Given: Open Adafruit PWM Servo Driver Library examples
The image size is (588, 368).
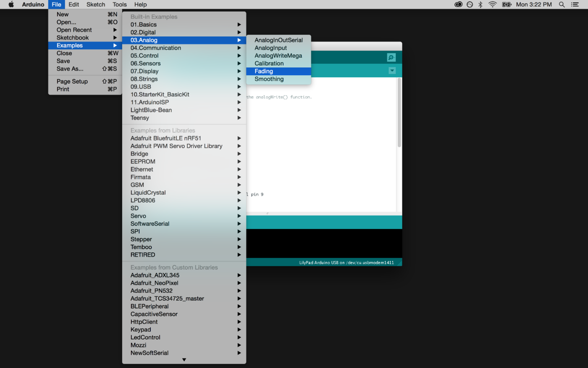Looking at the screenshot, I should click(184, 146).
